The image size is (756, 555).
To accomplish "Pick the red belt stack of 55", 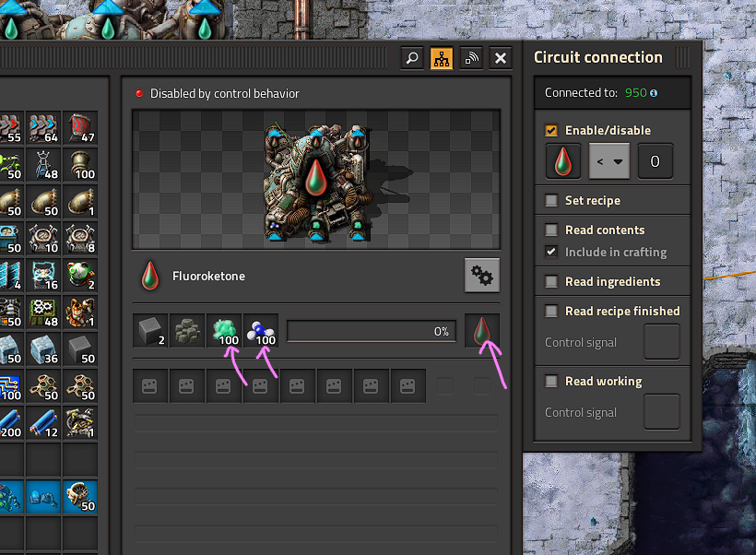I will (x=11, y=128).
